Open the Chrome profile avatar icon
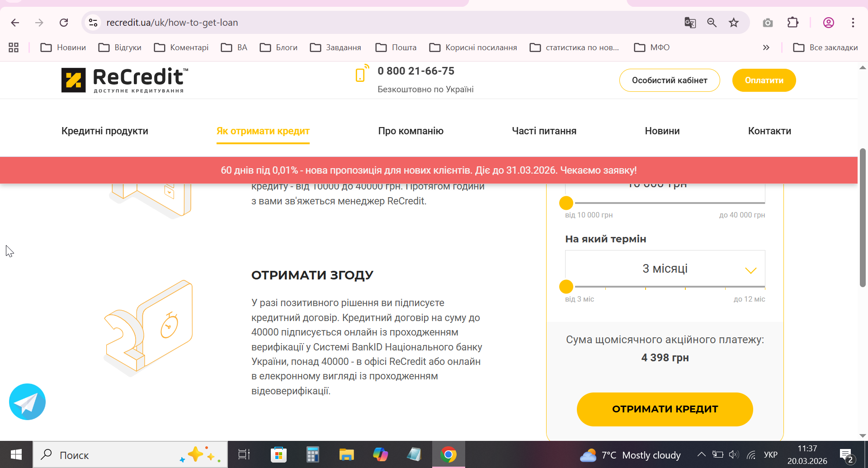This screenshot has height=468, width=868. point(829,23)
